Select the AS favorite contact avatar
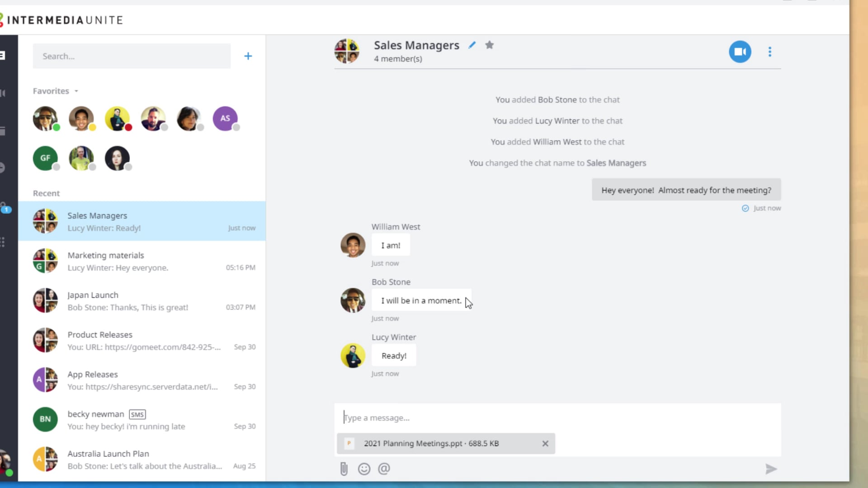868x488 pixels. click(x=225, y=118)
